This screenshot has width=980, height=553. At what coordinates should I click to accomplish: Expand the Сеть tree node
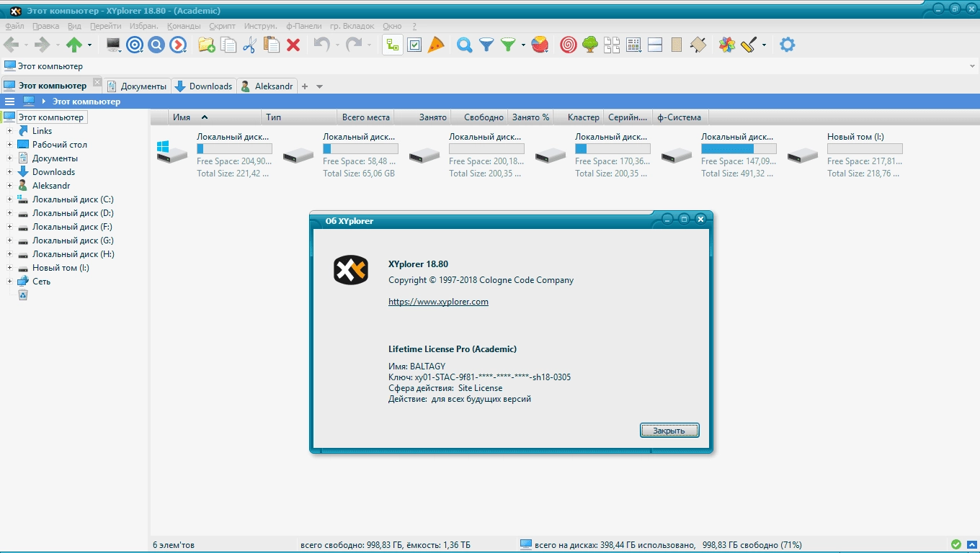[9, 282]
